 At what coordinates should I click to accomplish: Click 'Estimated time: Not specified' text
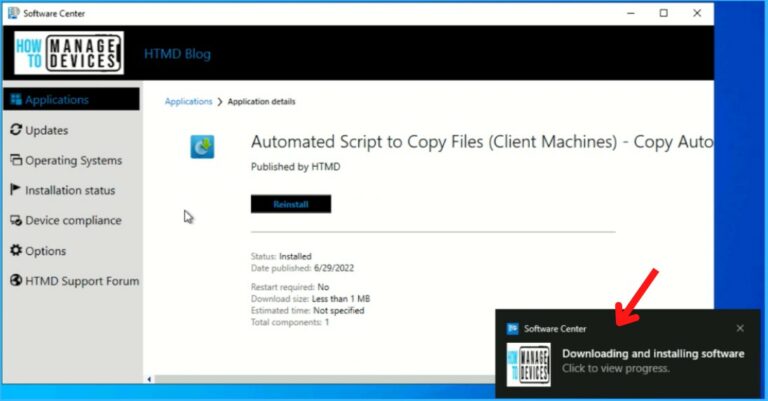tap(308, 310)
